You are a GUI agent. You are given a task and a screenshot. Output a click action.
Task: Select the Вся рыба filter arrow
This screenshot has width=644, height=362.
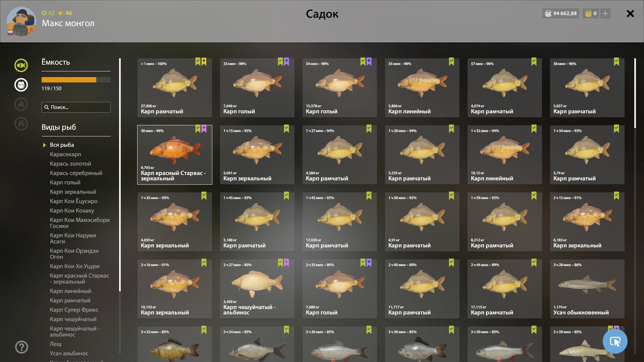pos(44,145)
